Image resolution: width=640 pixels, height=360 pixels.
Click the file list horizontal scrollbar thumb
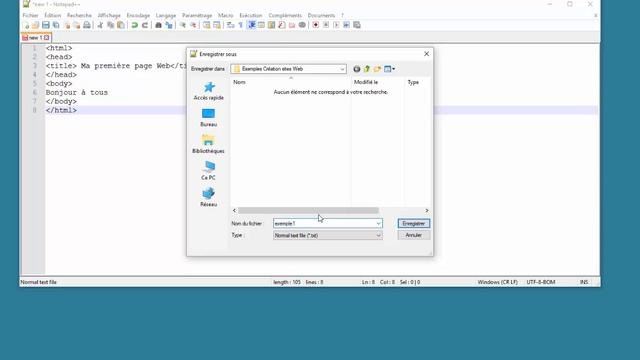click(x=308, y=211)
